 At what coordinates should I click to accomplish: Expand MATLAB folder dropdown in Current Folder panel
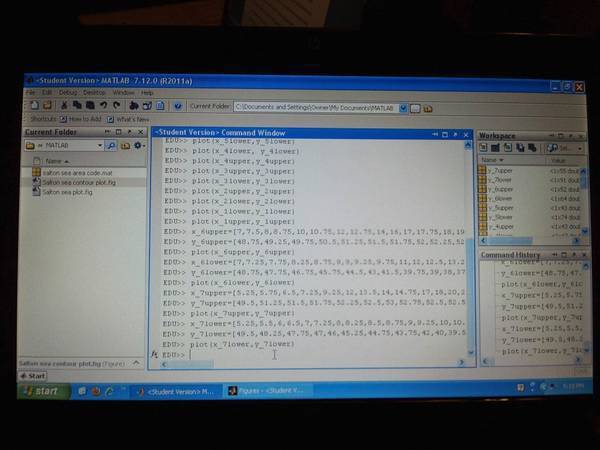coord(100,145)
